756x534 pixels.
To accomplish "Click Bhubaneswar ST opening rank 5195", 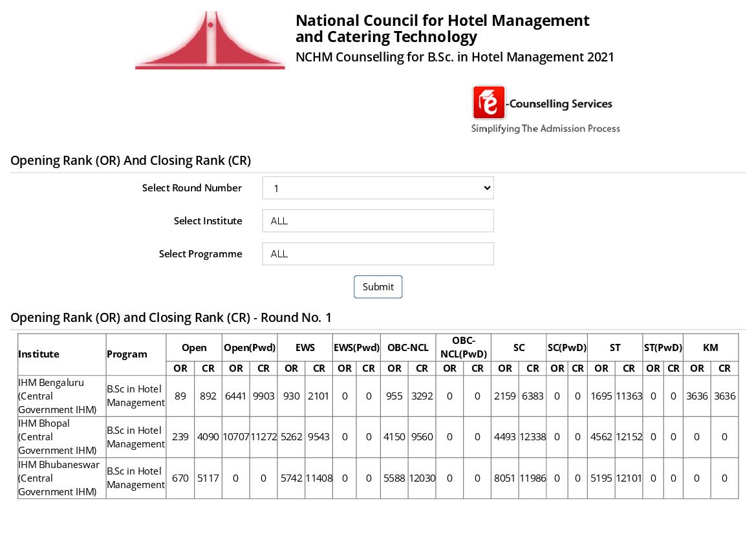I will pyautogui.click(x=601, y=478).
